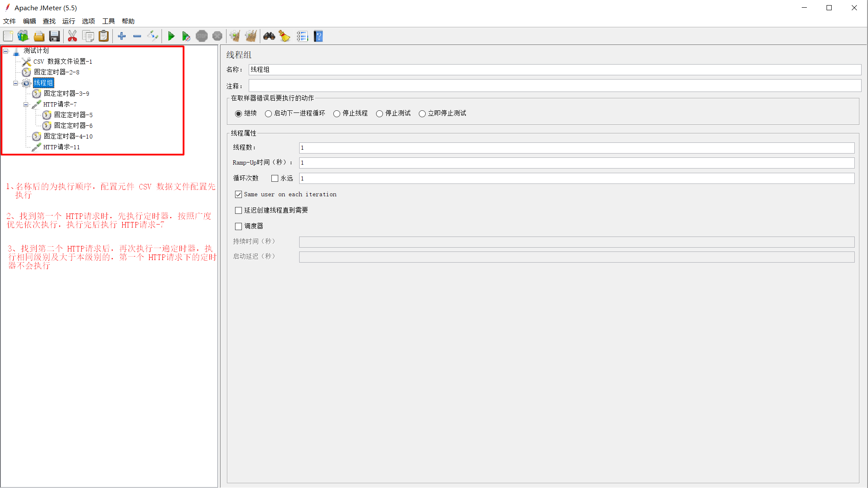This screenshot has width=868, height=488.
Task: Copy the selected element icon
Action: tap(88, 36)
